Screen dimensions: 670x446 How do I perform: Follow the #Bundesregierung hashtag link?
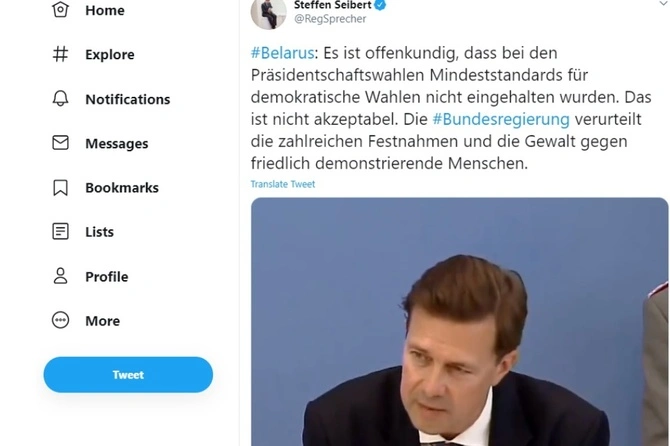[487, 119]
